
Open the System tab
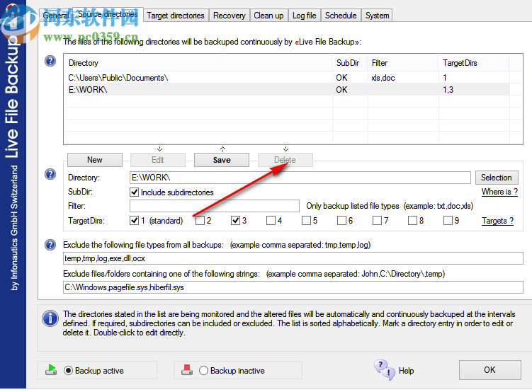377,16
